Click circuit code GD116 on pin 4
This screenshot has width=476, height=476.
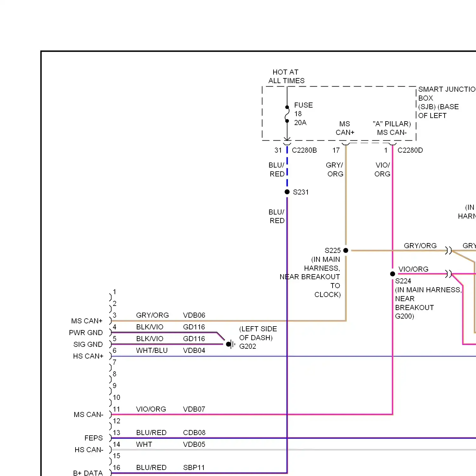tap(194, 327)
